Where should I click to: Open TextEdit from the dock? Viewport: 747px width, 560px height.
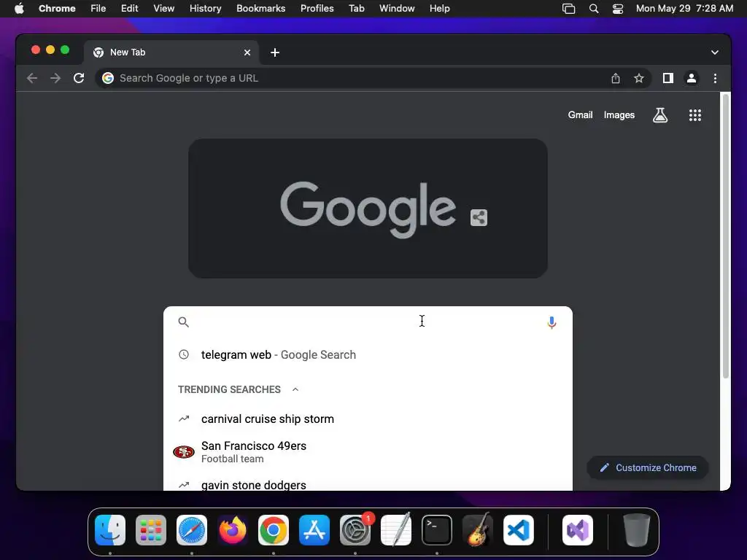pyautogui.click(x=396, y=530)
